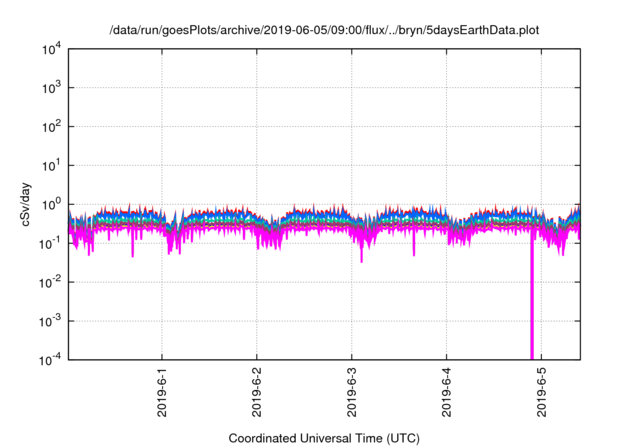The image size is (640, 448).
Task: Click the 2019-6-5 date tick label
Action: click(x=541, y=392)
